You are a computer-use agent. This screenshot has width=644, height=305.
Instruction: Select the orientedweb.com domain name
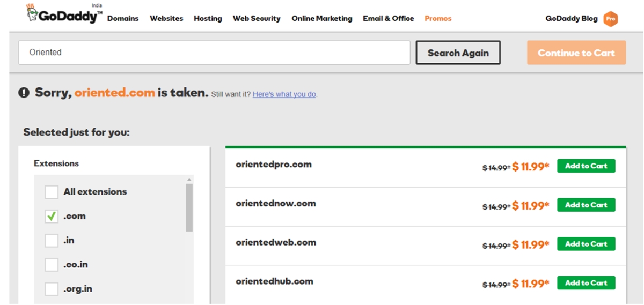point(276,242)
